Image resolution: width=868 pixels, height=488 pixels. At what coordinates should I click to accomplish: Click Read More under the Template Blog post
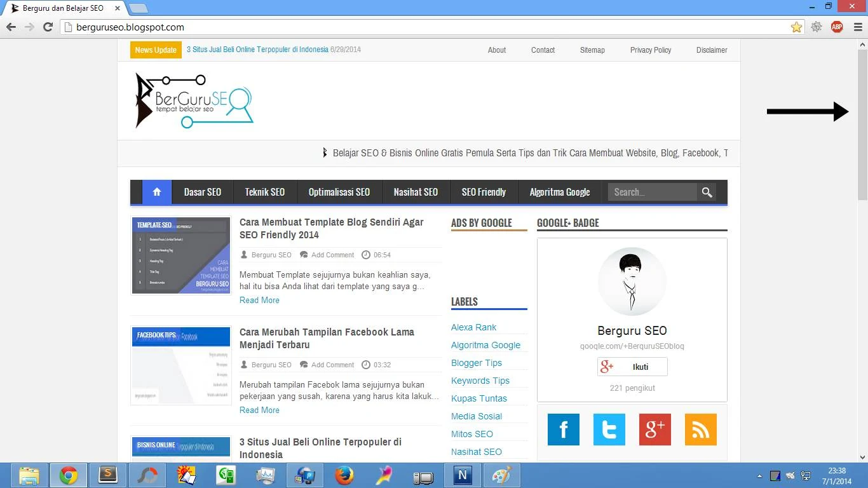click(x=259, y=300)
